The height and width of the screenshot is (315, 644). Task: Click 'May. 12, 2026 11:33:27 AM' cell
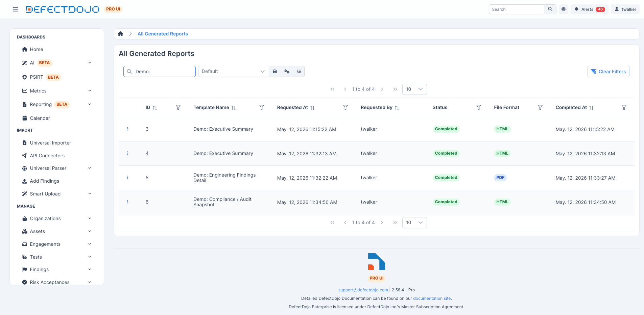pyautogui.click(x=585, y=178)
